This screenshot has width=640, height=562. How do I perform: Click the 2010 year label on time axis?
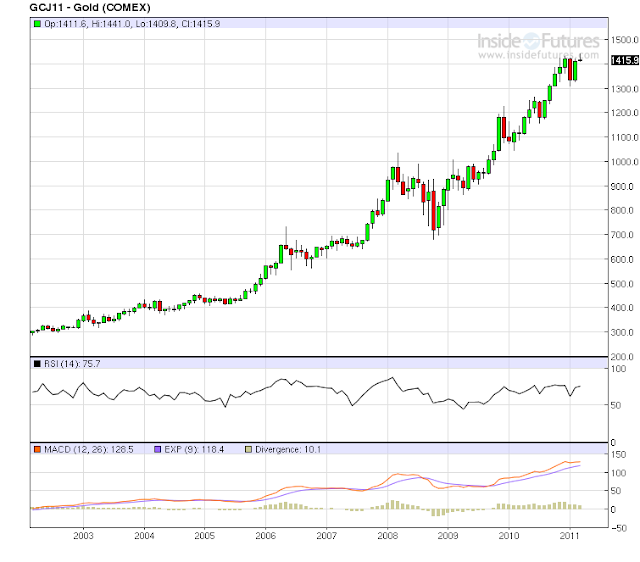coord(509,536)
